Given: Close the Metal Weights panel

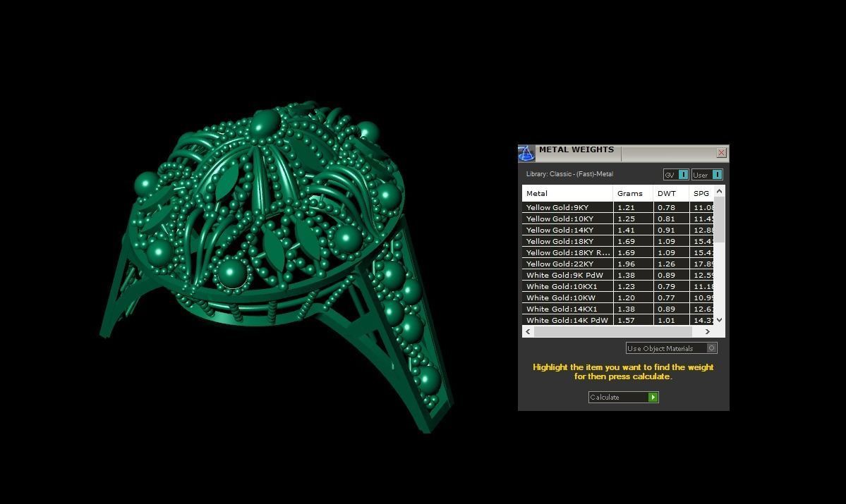Looking at the screenshot, I should click(721, 153).
